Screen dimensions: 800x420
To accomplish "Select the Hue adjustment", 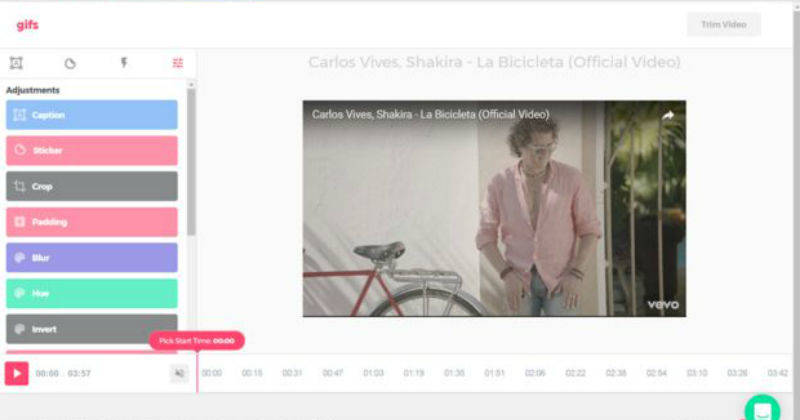I will [x=92, y=293].
